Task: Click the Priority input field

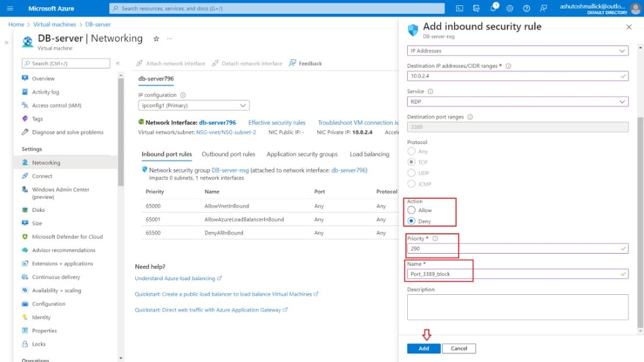Action: [x=517, y=249]
